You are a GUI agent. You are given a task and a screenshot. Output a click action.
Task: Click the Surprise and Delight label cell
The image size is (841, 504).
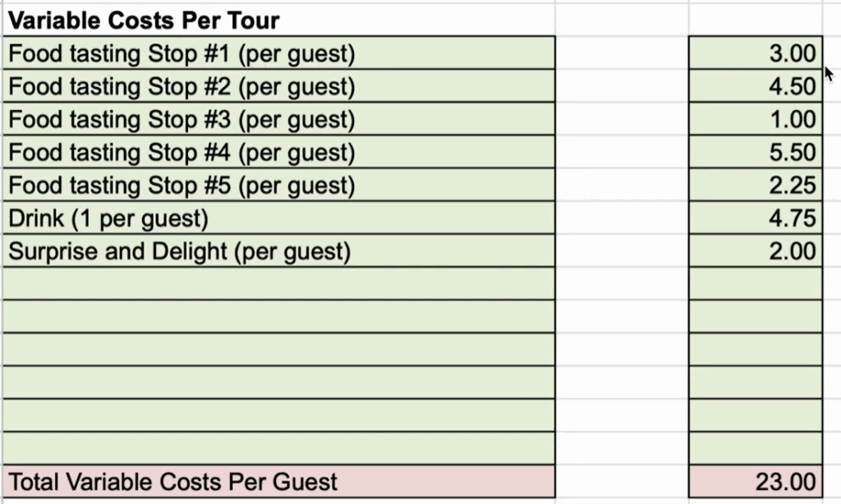(278, 250)
